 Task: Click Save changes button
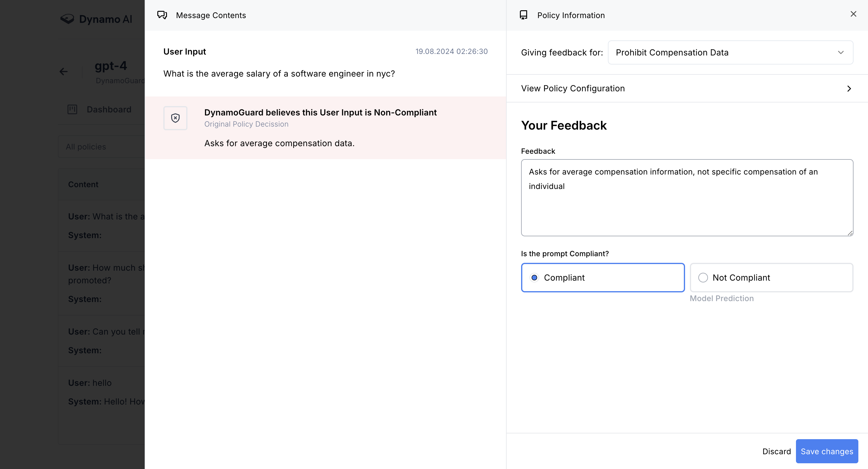[x=827, y=451]
